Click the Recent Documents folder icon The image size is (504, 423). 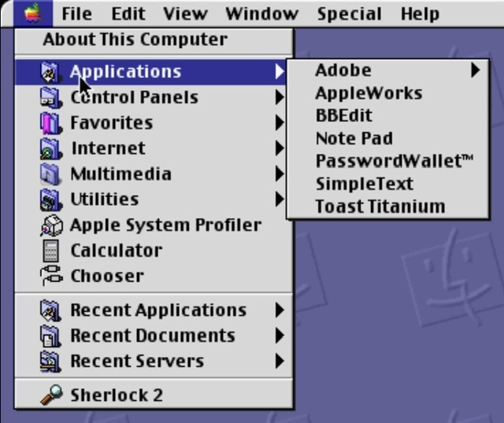50,336
